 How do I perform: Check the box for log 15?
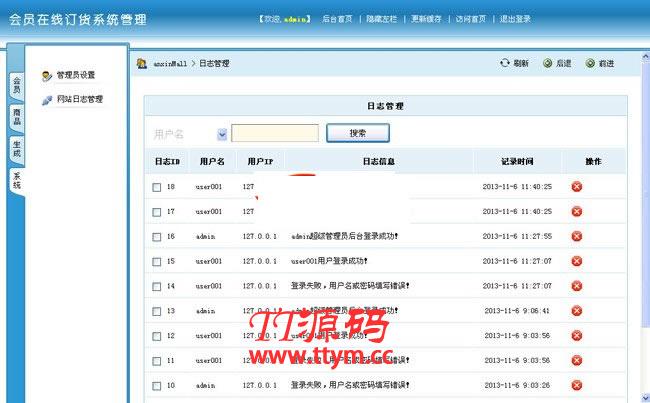(x=157, y=262)
